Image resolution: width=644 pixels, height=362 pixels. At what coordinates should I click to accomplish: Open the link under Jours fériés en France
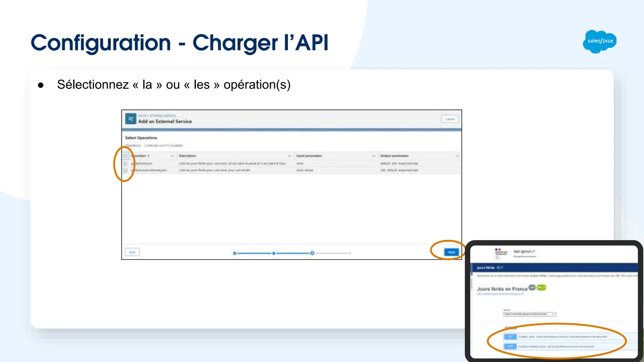tap(500, 294)
